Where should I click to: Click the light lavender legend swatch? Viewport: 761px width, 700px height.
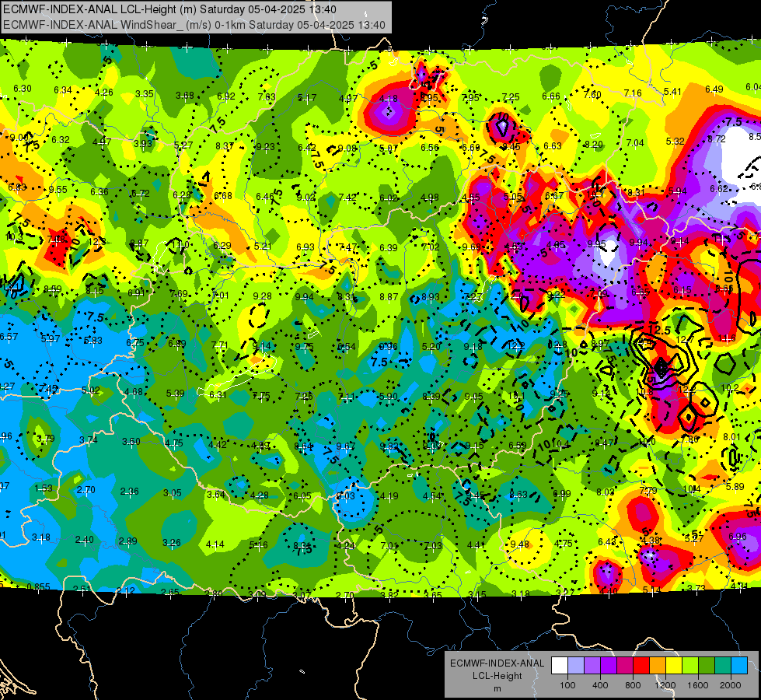coord(576,666)
